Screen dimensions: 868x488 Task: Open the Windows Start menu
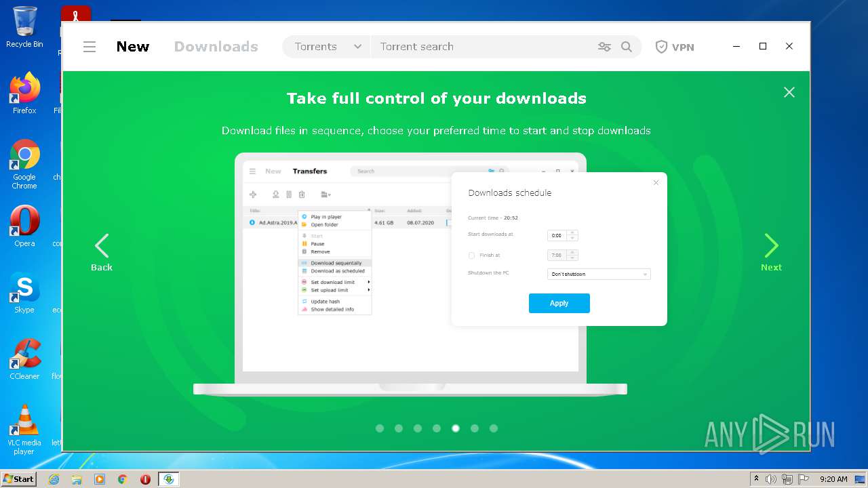(x=18, y=479)
